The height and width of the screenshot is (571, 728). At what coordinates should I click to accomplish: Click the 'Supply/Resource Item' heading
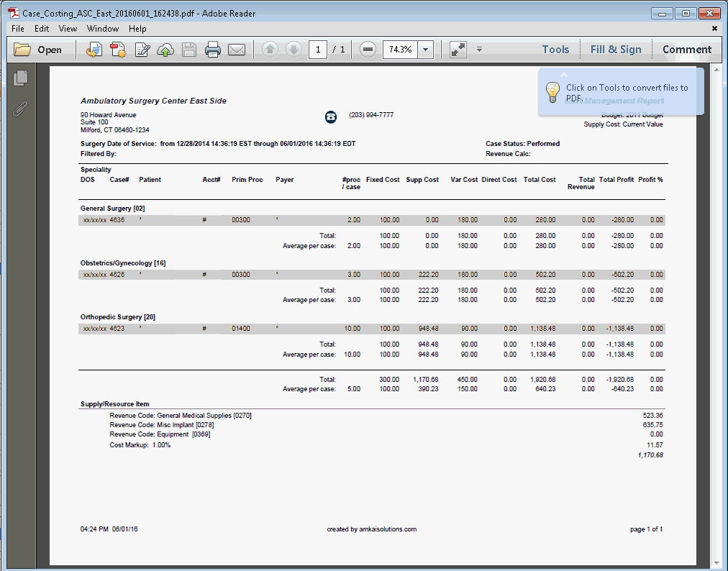[x=114, y=404]
